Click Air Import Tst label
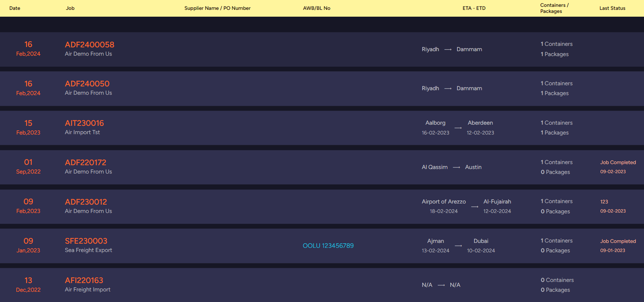 pyautogui.click(x=82, y=132)
